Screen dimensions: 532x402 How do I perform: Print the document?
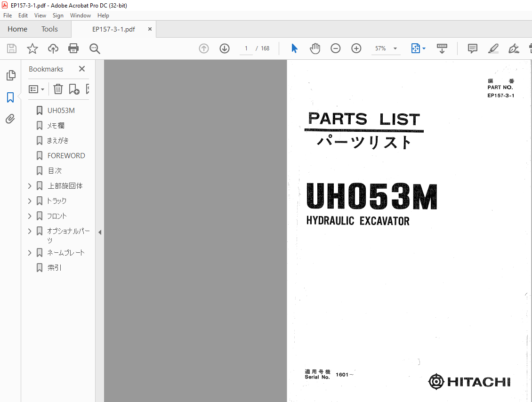(73, 48)
